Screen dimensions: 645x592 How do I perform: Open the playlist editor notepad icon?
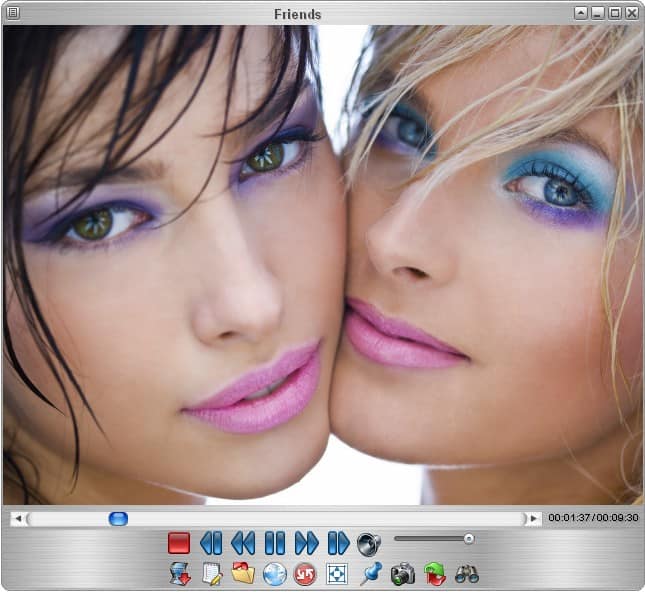(212, 574)
